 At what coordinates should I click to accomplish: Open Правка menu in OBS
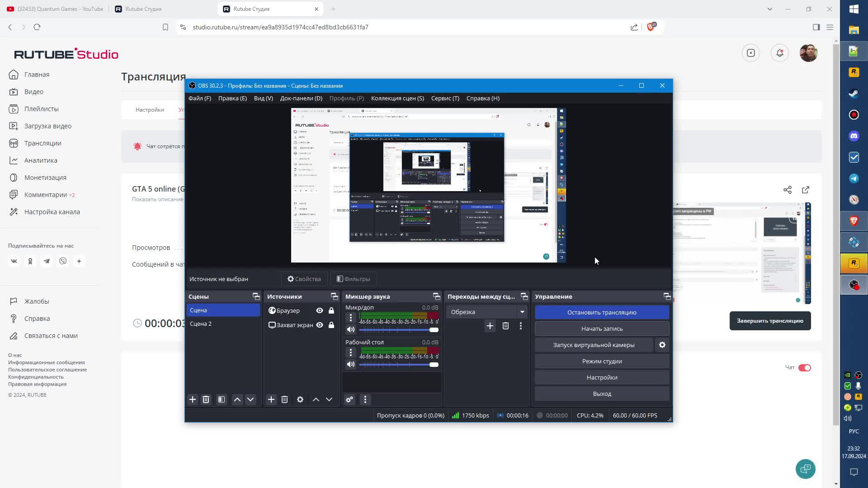[x=232, y=98]
